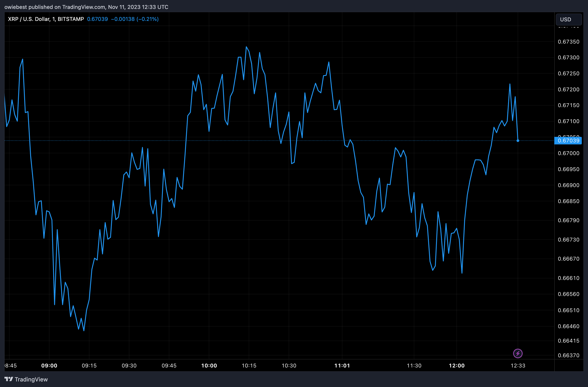The height and width of the screenshot is (387, 588).
Task: Click the −0.00138 (−0.21%) change value
Action: 135,19
